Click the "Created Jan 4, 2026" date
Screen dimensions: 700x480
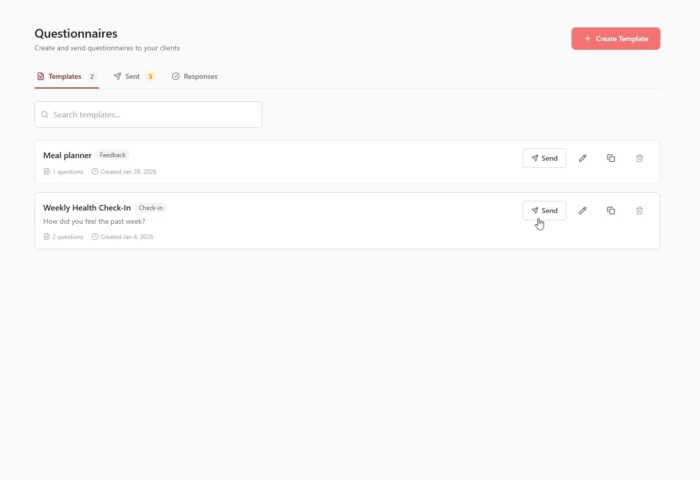[x=126, y=237]
